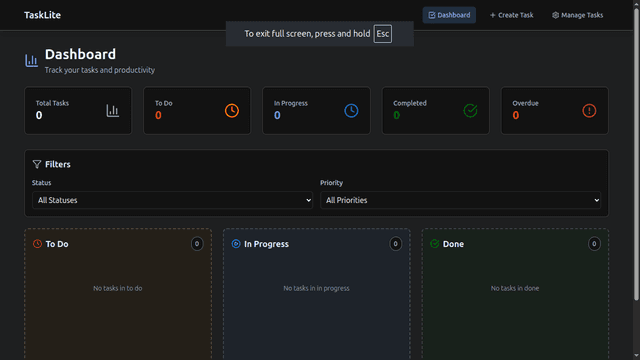Image resolution: width=640 pixels, height=360 pixels.
Task: Click the Overdue count in stats card
Action: [516, 116]
